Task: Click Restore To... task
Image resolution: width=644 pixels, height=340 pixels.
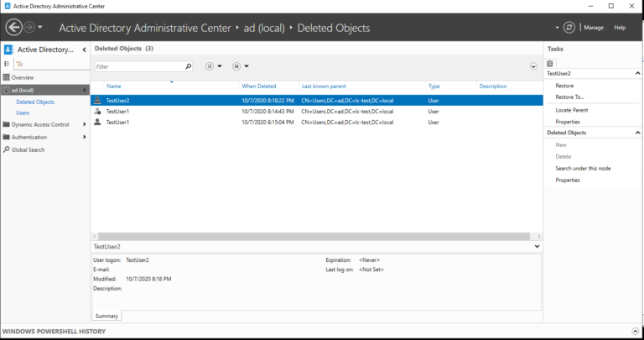Action: (x=569, y=97)
